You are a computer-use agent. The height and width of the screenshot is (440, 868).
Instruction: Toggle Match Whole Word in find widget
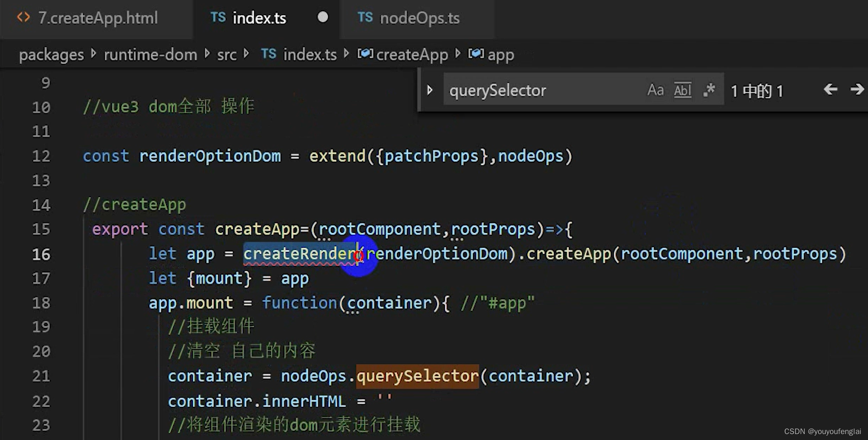(682, 90)
